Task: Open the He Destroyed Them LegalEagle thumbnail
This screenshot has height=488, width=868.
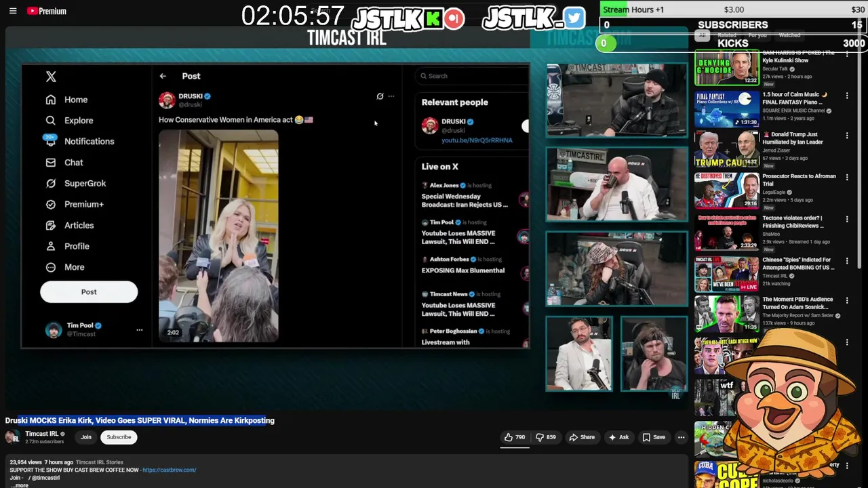Action: [726, 190]
